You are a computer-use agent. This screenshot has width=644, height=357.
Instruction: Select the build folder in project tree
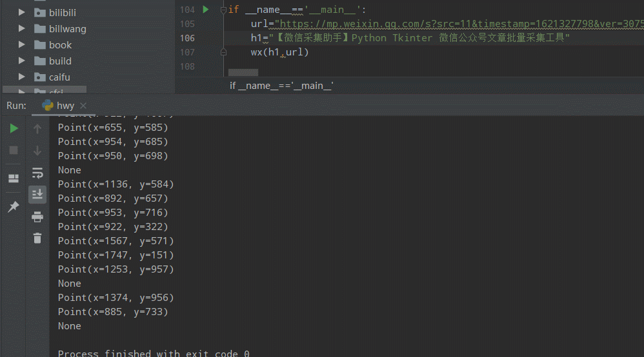click(x=60, y=61)
